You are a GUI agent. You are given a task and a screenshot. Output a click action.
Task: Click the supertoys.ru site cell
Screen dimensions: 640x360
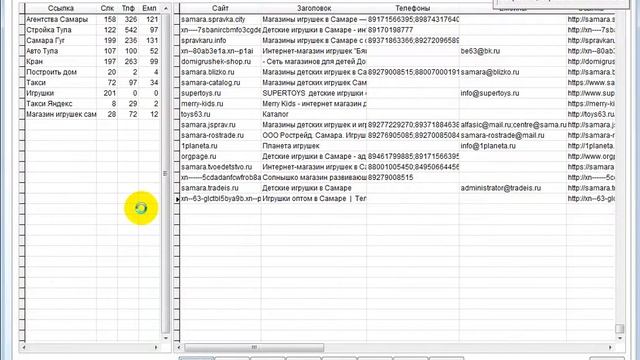220,93
